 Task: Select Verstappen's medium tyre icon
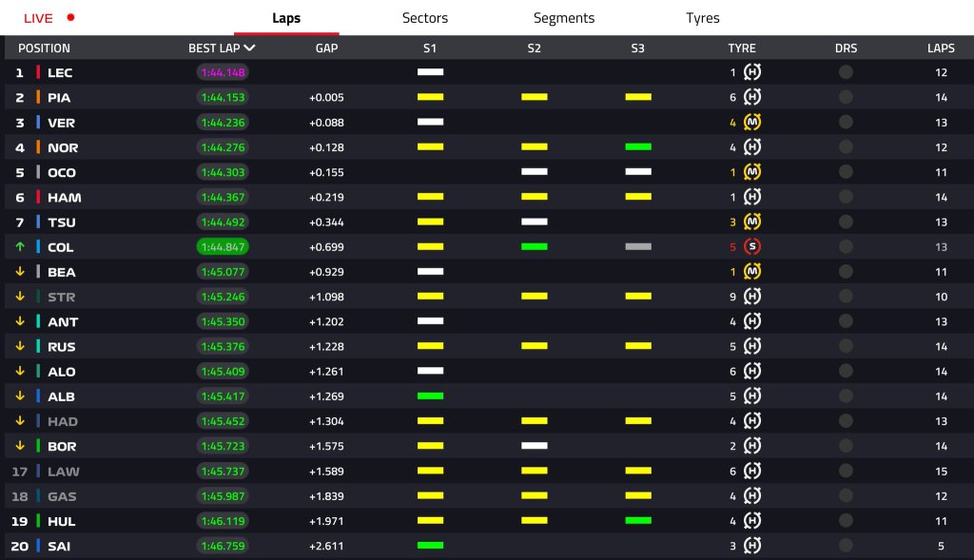coord(750,122)
